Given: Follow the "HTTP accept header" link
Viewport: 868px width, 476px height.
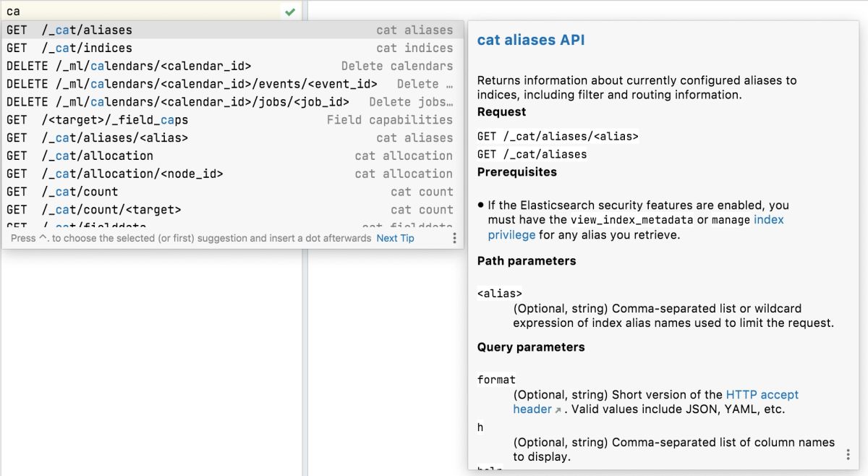Looking at the screenshot, I should pyautogui.click(x=762, y=395).
